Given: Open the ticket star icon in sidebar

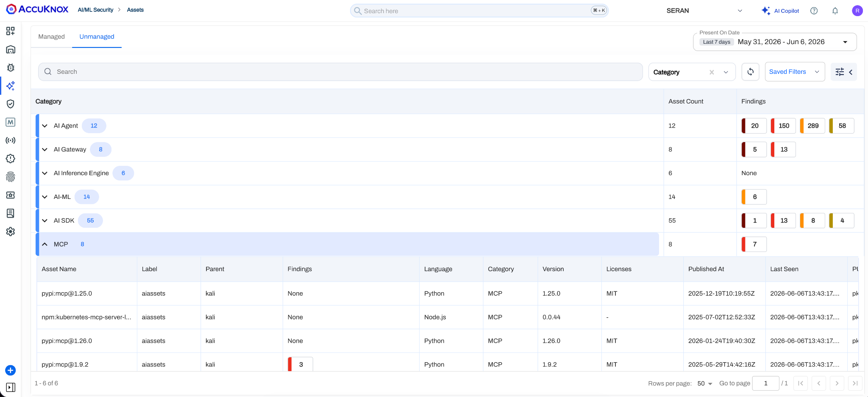Looking at the screenshot, I should click(11, 195).
